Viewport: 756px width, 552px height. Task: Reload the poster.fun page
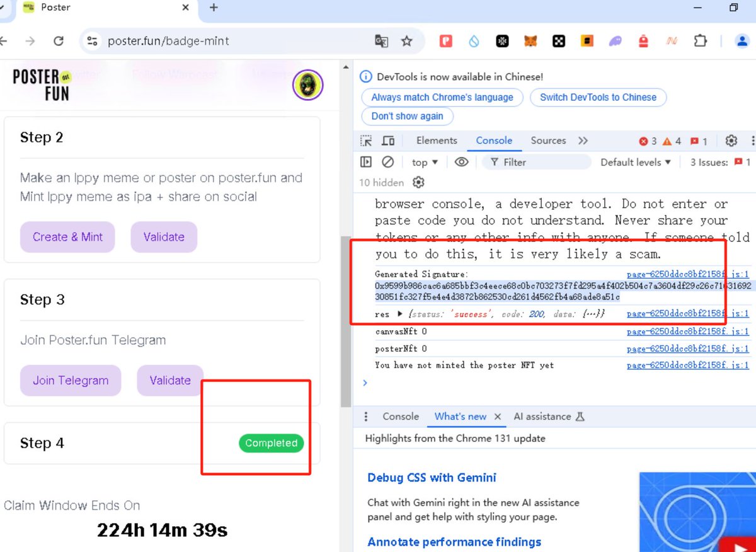59,41
